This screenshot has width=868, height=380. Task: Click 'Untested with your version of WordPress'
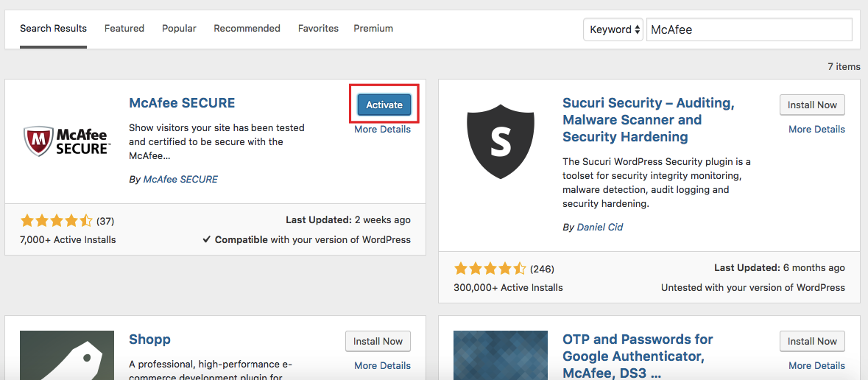[x=753, y=287]
